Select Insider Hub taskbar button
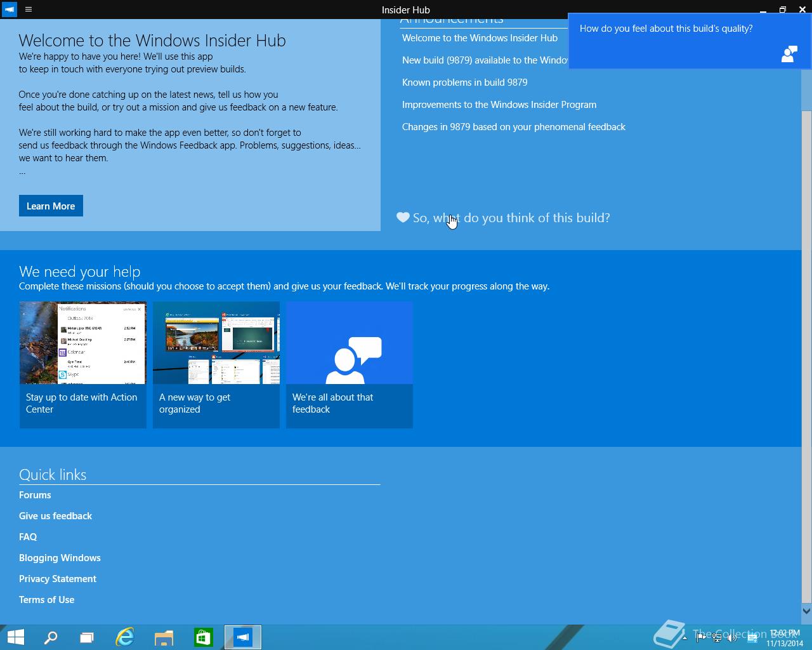Viewport: 812px width, 650px height. (243, 637)
